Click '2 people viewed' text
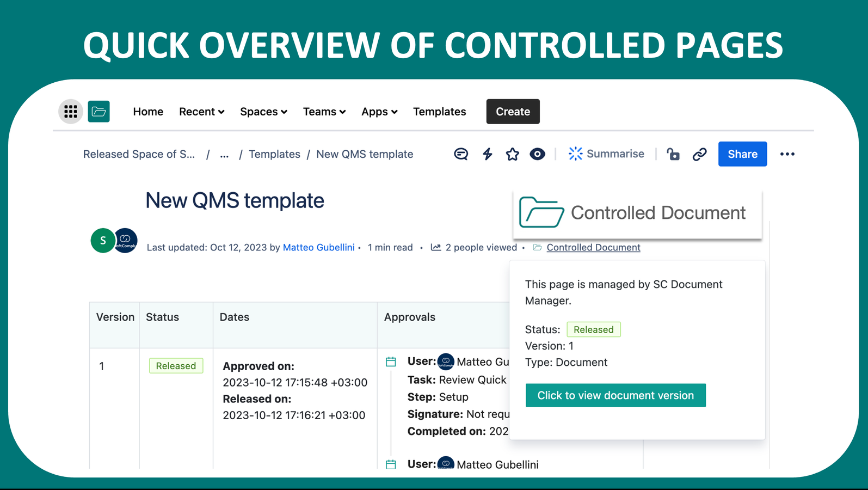This screenshot has height=490, width=868. 481,247
